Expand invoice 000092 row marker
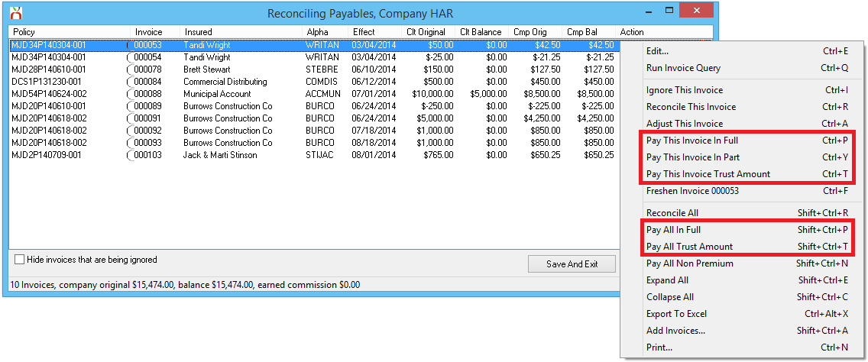 (130, 131)
